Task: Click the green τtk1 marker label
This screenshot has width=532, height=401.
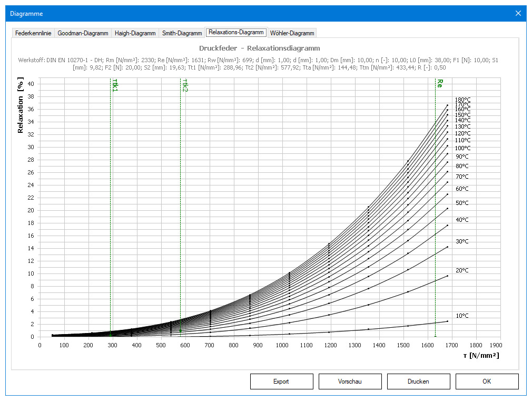Action: tap(115, 84)
